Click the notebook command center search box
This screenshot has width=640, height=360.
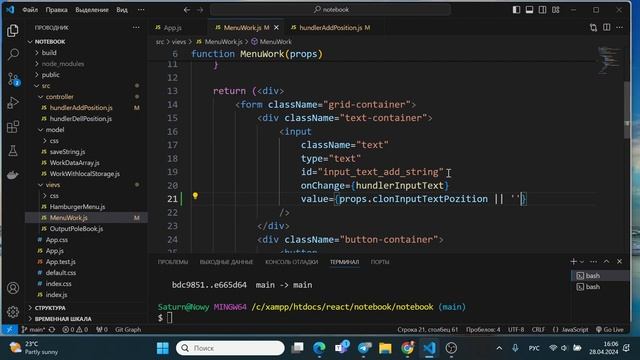331,9
